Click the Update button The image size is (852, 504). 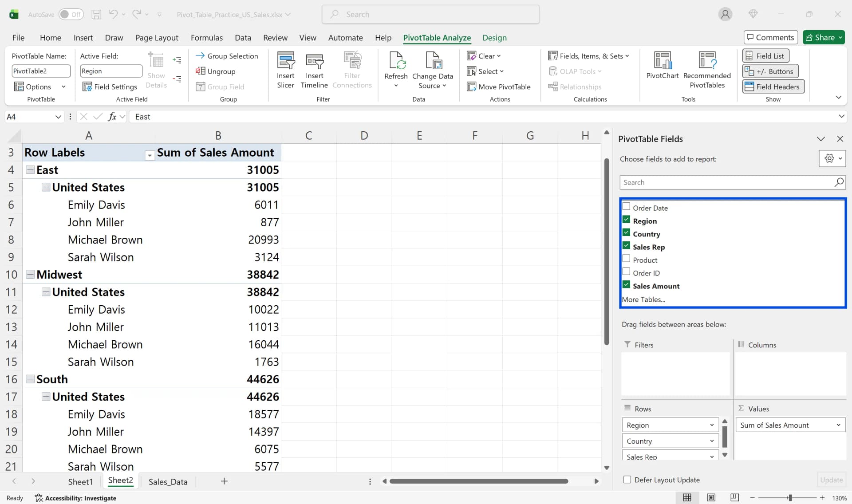831,480
